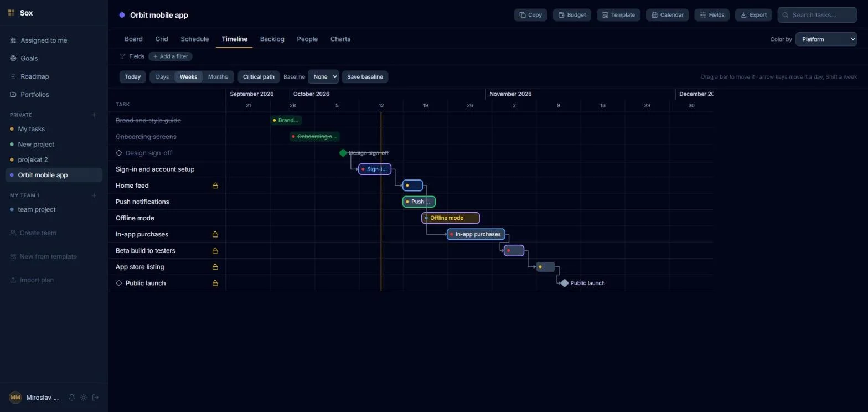Click the Search tasks input field
This screenshot has height=412, width=868.
coord(817,15)
